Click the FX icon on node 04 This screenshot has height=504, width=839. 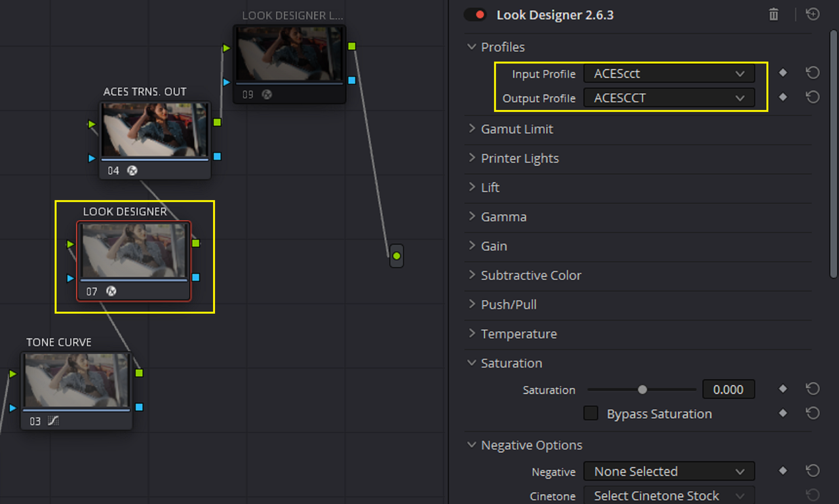click(132, 170)
